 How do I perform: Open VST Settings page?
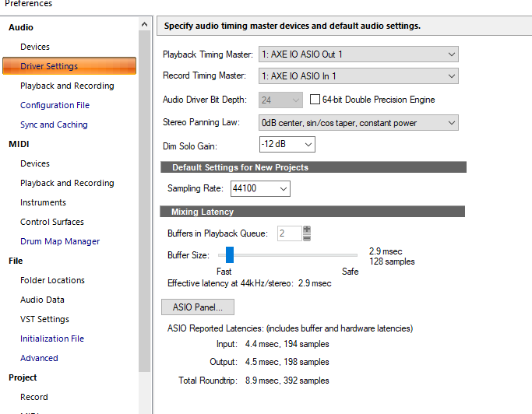coord(44,319)
